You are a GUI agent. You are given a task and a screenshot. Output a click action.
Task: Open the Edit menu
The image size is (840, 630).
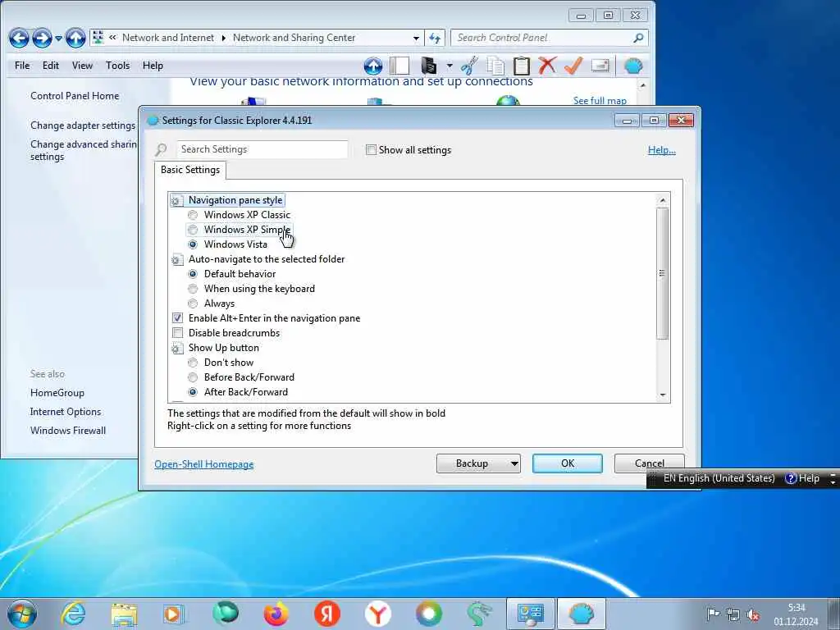point(50,66)
